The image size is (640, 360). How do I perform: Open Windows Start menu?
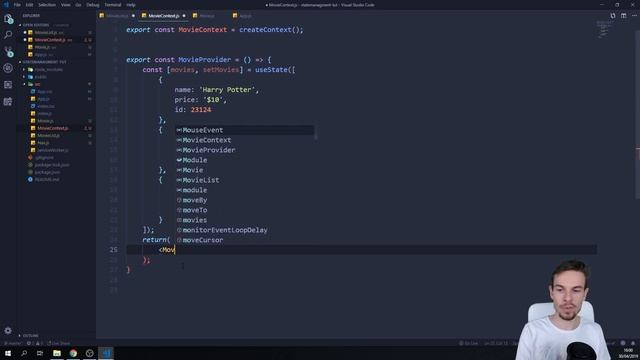(x=8, y=353)
